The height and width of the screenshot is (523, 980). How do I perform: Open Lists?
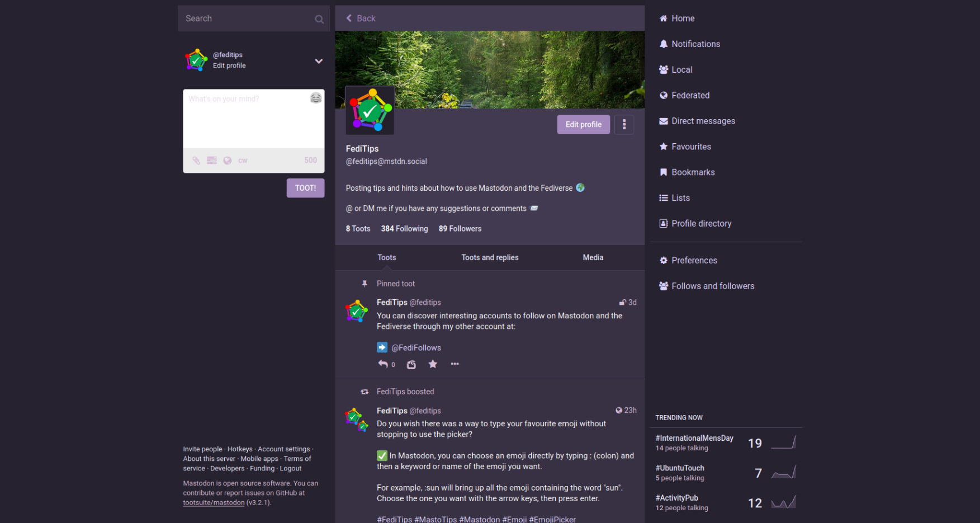[x=675, y=198]
